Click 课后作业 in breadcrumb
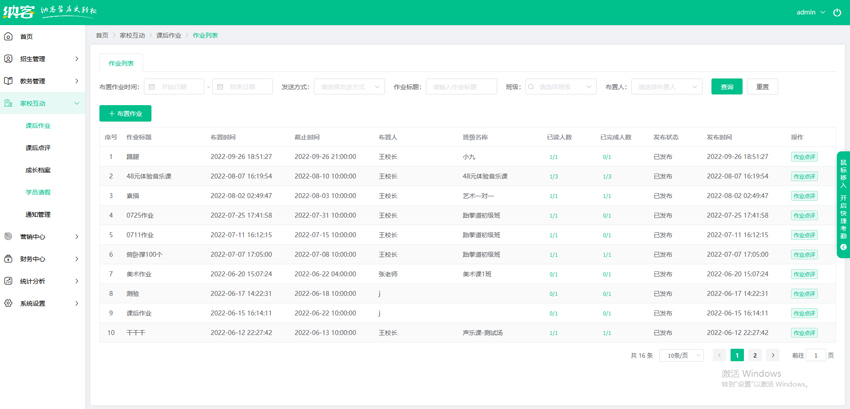 [x=169, y=35]
